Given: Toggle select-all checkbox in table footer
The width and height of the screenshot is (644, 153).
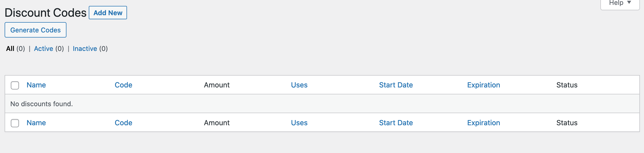Looking at the screenshot, I should click(15, 123).
